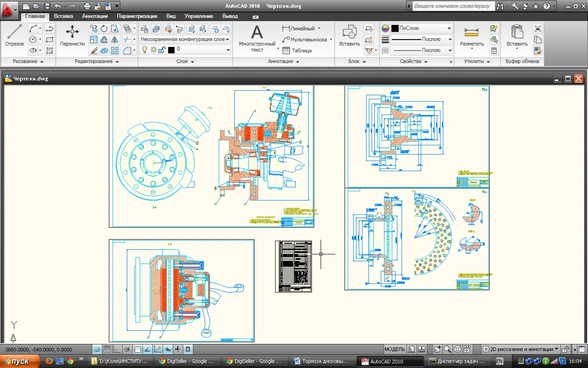Select the hatch tool in Рисование
Viewport: 588px width, 368px height.
tap(50, 51)
